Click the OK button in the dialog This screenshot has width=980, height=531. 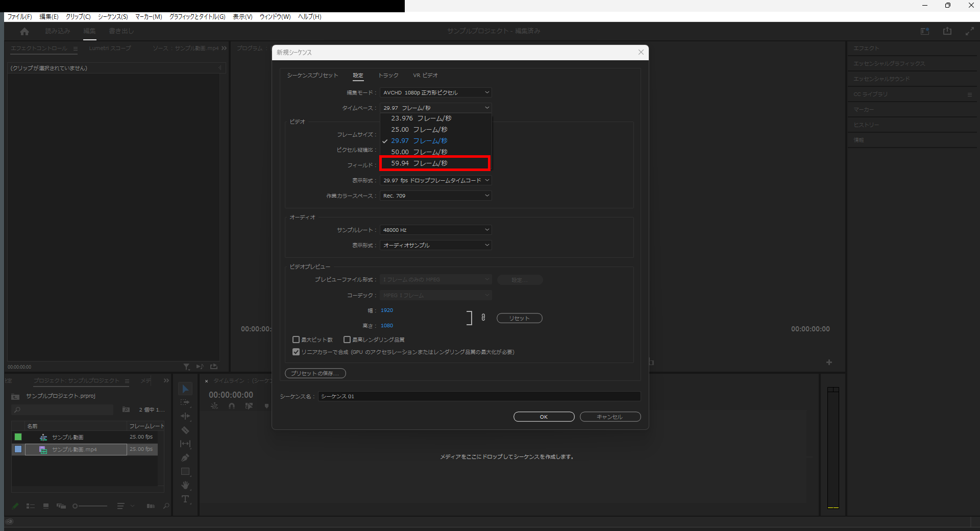tap(544, 417)
